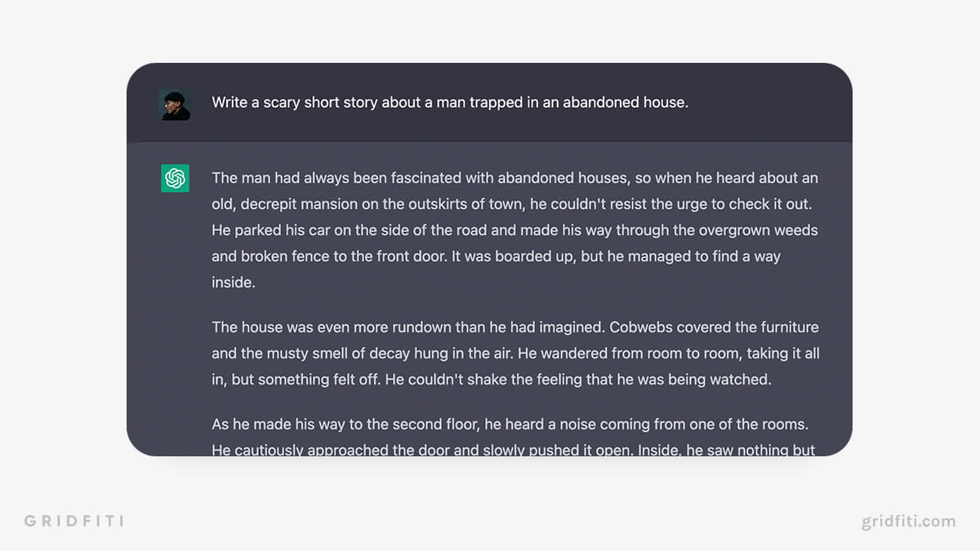This screenshot has width=980, height=551.
Task: Click the phrase "being watched" in the response
Action: [724, 380]
